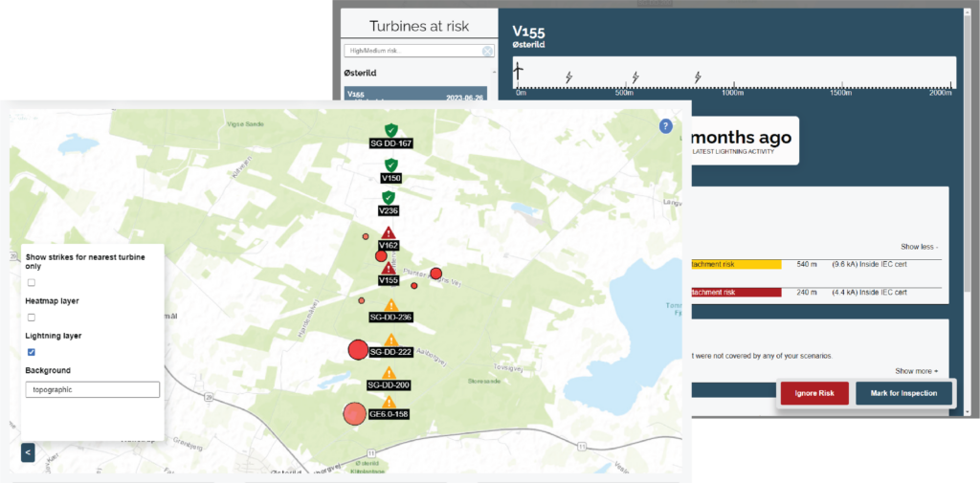The width and height of the screenshot is (980, 483).
Task: Open the blue help question mark icon
Action: [666, 126]
